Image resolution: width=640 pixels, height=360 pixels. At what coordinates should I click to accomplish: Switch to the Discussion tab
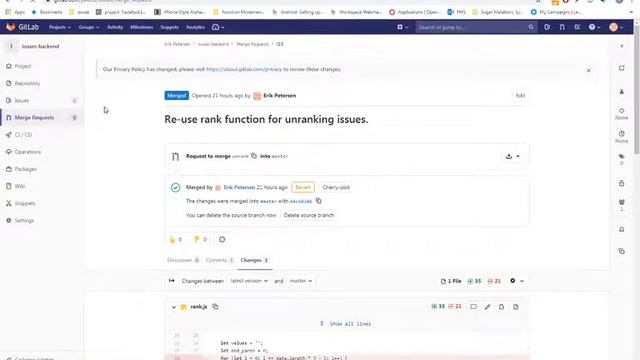[183, 260]
